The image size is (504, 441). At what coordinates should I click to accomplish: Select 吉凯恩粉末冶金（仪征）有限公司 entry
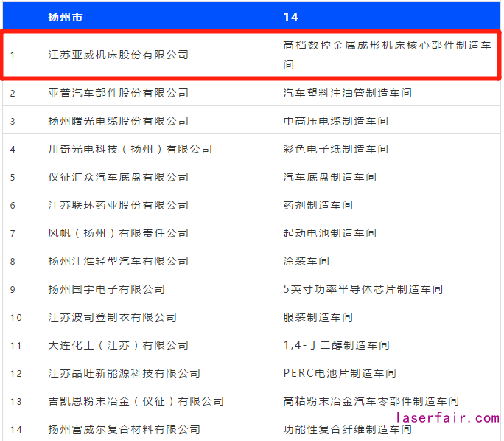(x=136, y=401)
